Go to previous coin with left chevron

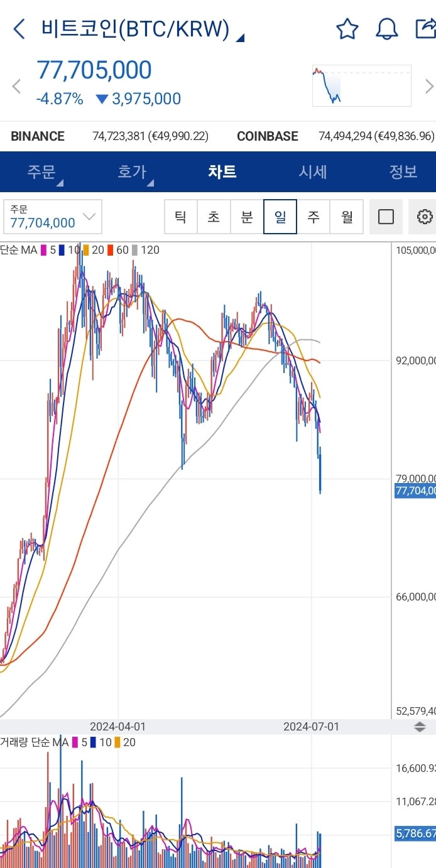[x=17, y=87]
